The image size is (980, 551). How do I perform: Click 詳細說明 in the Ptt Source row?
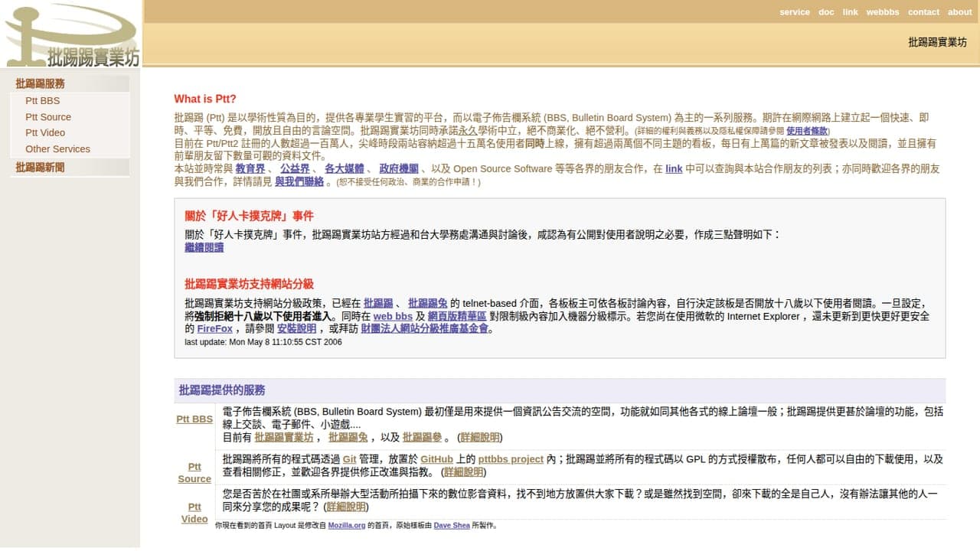pos(464,472)
